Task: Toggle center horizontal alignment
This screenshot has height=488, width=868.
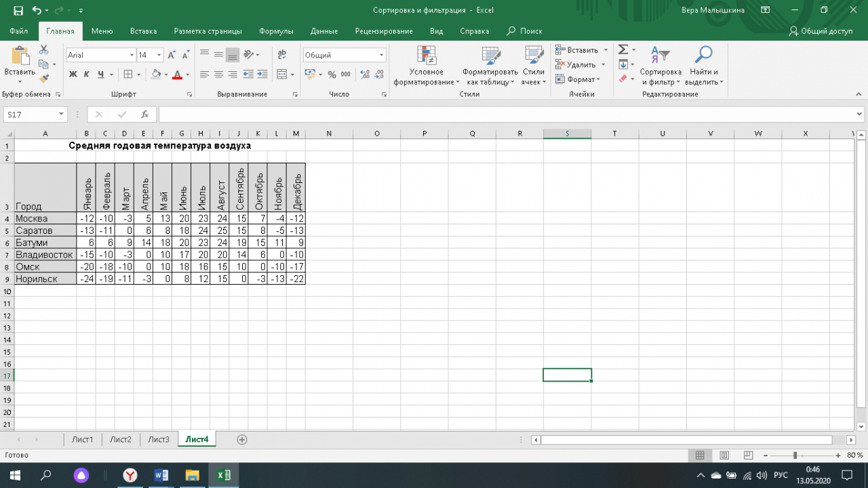Action: coord(218,75)
